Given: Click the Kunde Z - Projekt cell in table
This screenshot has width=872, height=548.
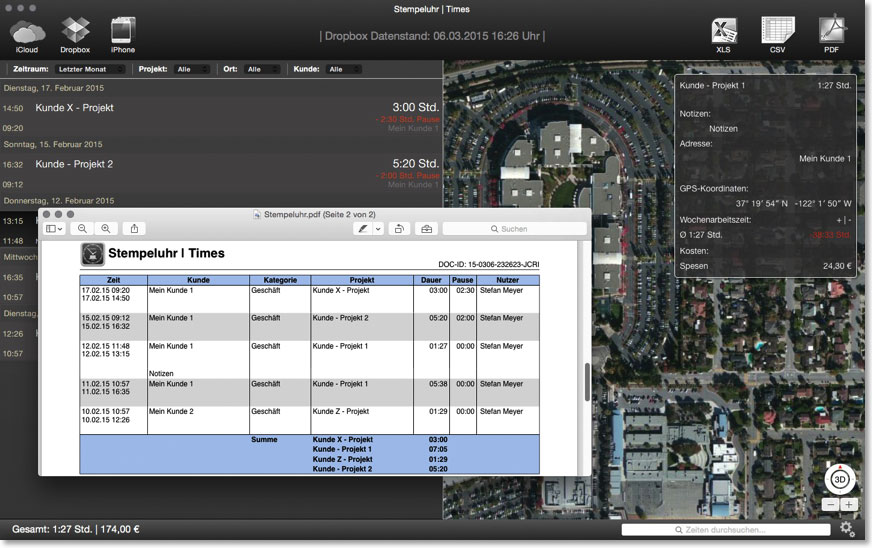Looking at the screenshot, I should [x=340, y=411].
